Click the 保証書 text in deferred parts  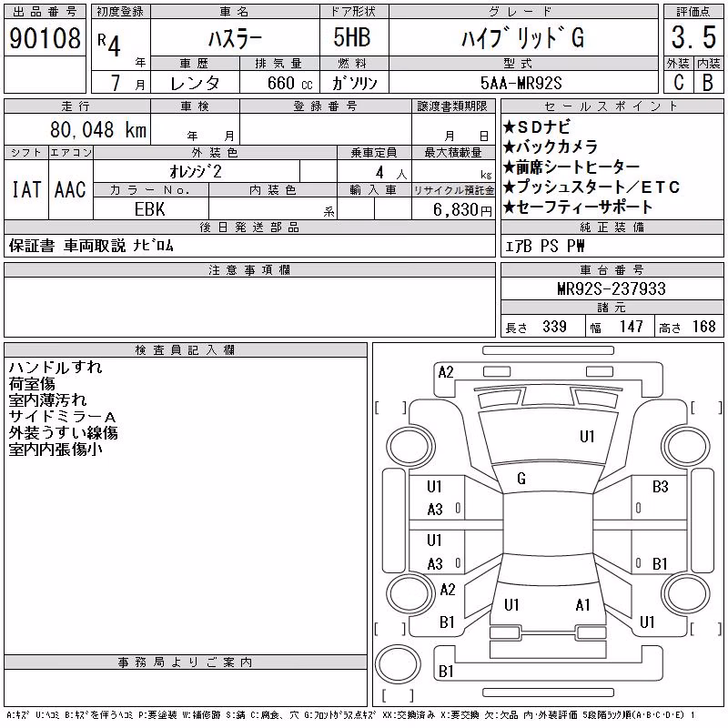[x=32, y=246]
